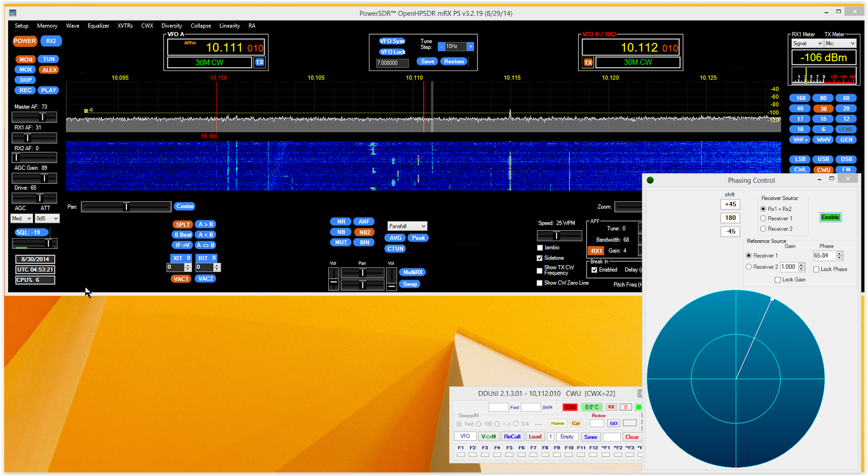Toggle MOX transmit button
This screenshot has height=476, width=868.
click(25, 69)
